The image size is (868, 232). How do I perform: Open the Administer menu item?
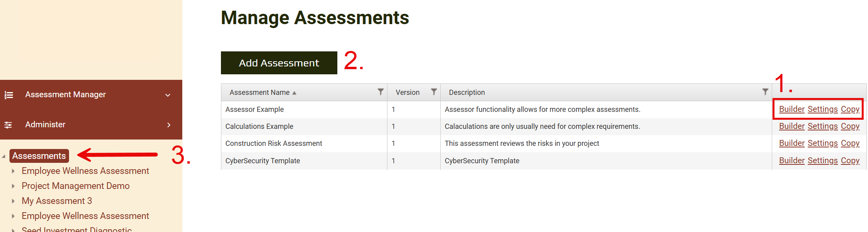(x=45, y=124)
